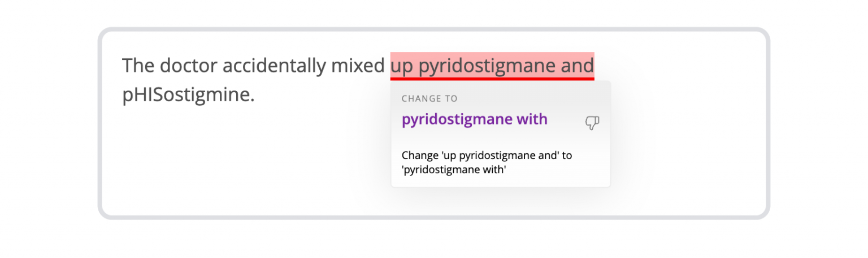
Task: Click the 'CHANGE TO' header label
Action: 429,98
